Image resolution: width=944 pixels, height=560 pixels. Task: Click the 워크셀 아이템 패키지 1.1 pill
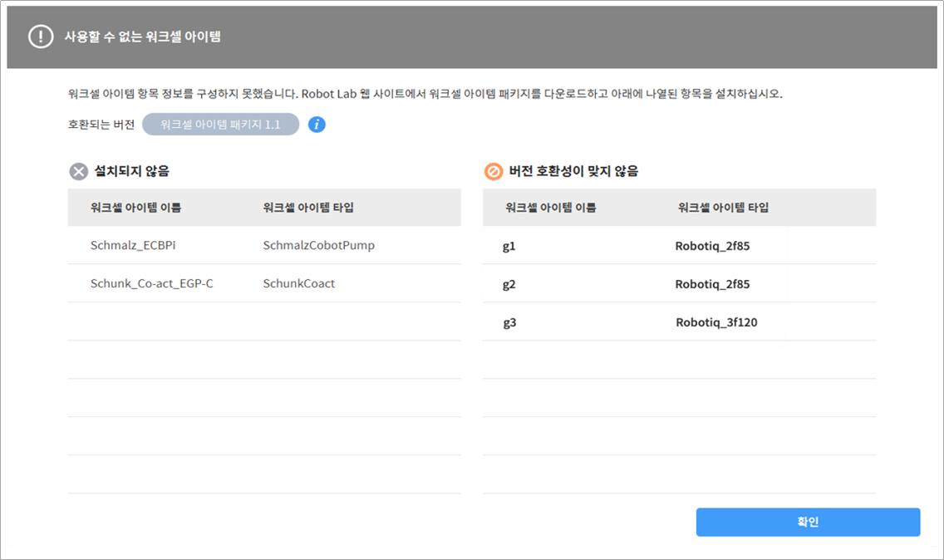click(220, 125)
